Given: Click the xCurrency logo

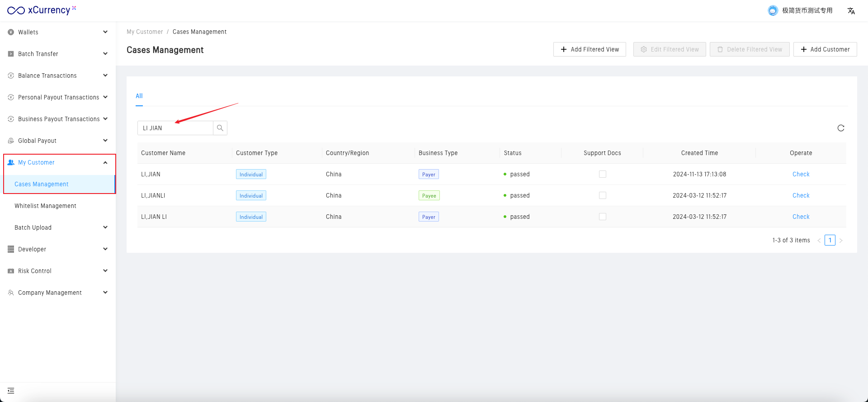Looking at the screenshot, I should tap(41, 10).
